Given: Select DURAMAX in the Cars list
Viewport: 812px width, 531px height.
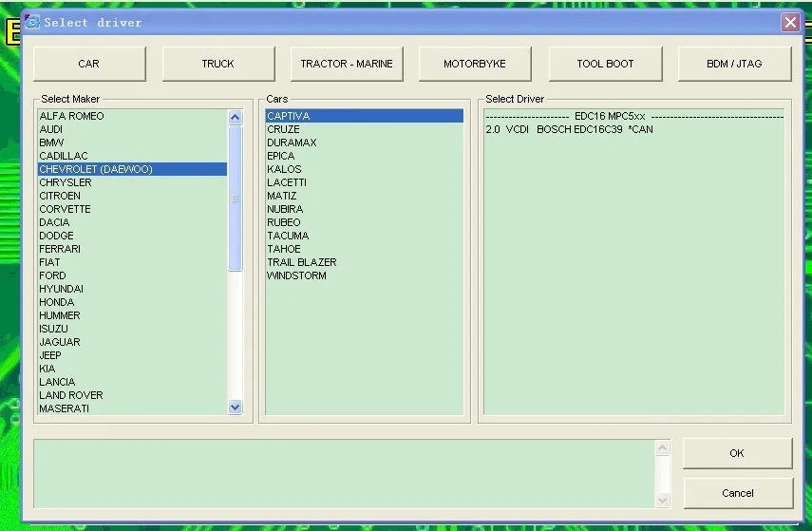Looking at the screenshot, I should [365, 142].
